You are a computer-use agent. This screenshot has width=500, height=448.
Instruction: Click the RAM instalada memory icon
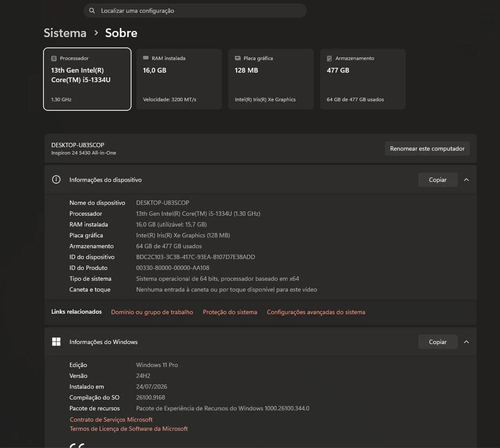tap(146, 58)
